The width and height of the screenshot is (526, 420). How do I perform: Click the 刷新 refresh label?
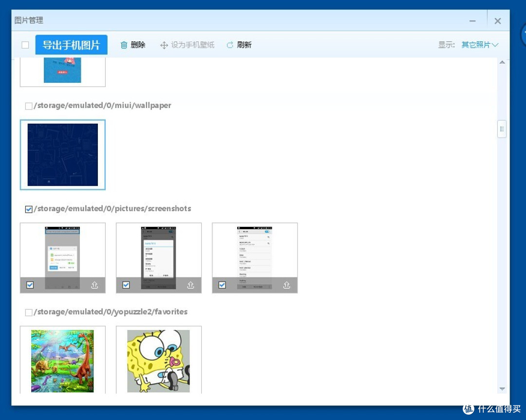[x=244, y=45]
